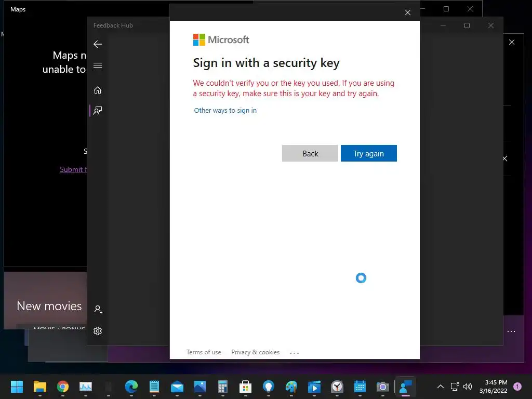Open Notepad from the taskbar
The width and height of the screenshot is (532, 399).
pos(154,387)
